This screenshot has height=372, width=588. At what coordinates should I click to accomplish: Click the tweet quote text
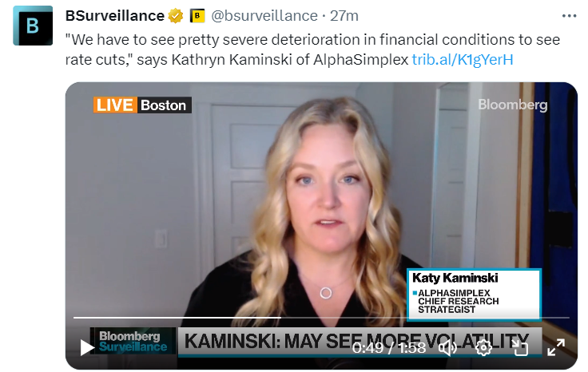[312, 49]
